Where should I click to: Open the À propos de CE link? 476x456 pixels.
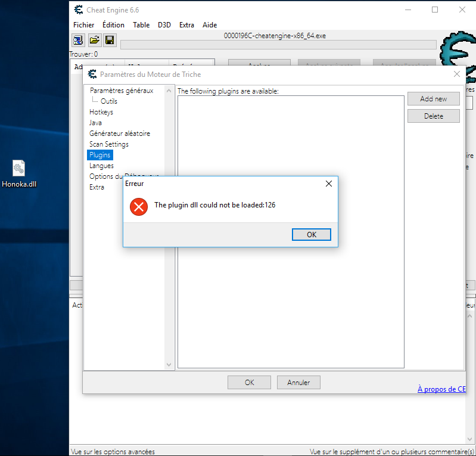441,389
